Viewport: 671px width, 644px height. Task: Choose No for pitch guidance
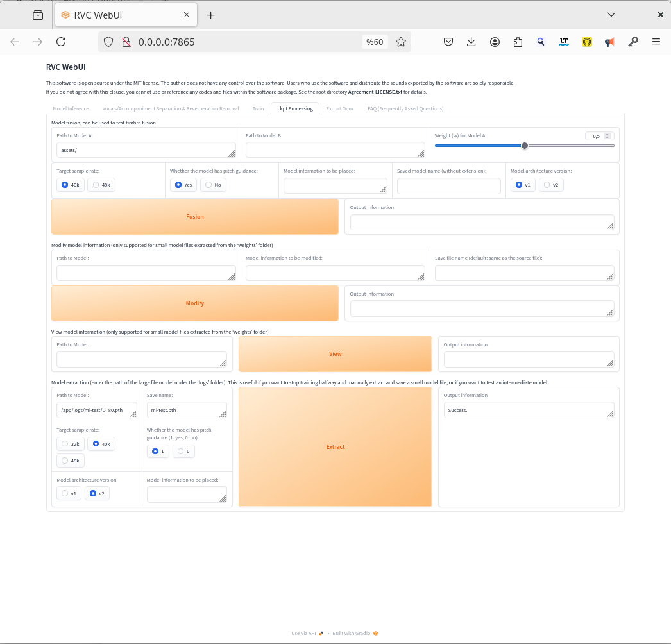pos(213,185)
